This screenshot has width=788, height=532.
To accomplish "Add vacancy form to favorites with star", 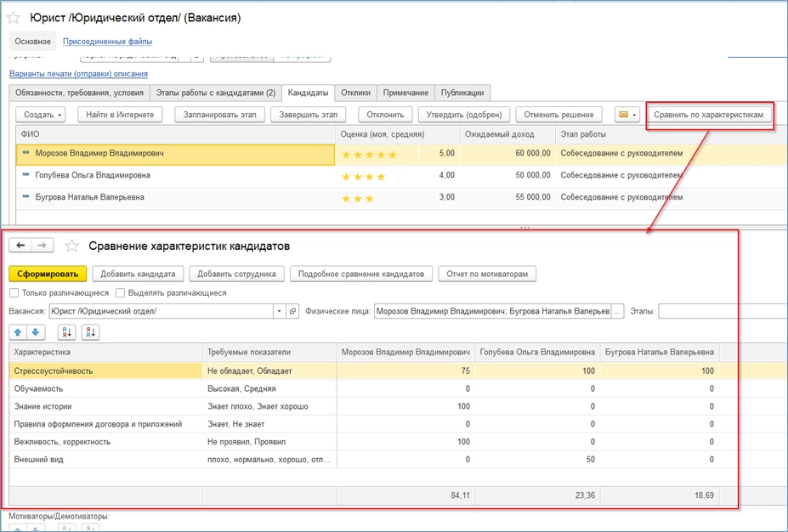I will point(14,17).
